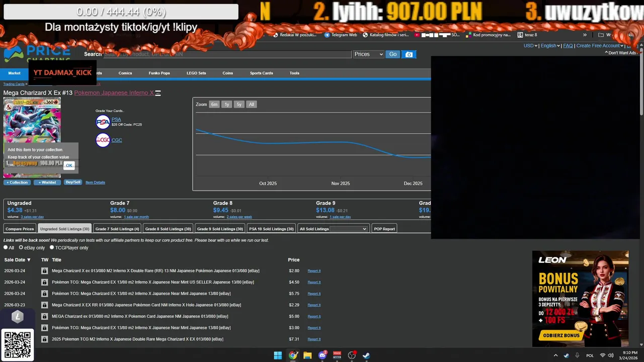Image resolution: width=644 pixels, height=362 pixels.
Task: Open File Explorer from the taskbar
Action: (x=307, y=355)
